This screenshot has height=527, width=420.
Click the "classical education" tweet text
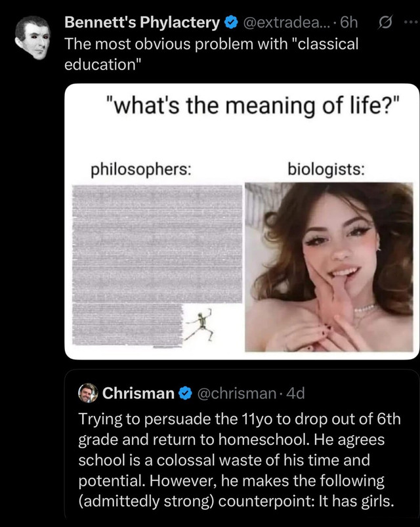(x=211, y=55)
